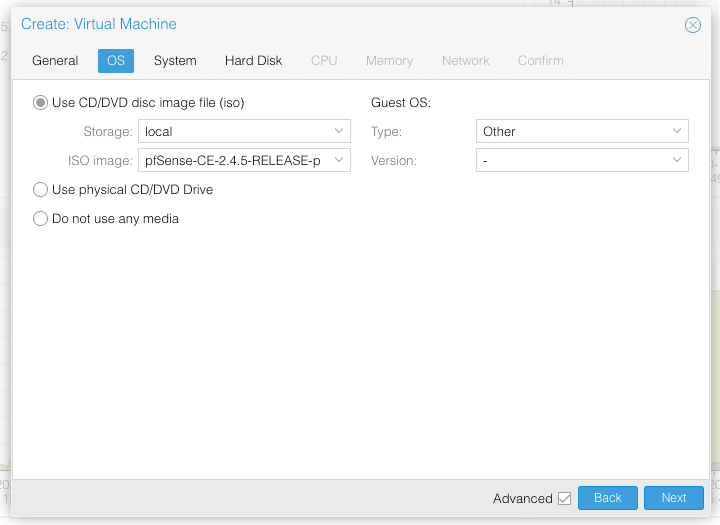Open the Guest OS Type dropdown arrow

tap(677, 131)
